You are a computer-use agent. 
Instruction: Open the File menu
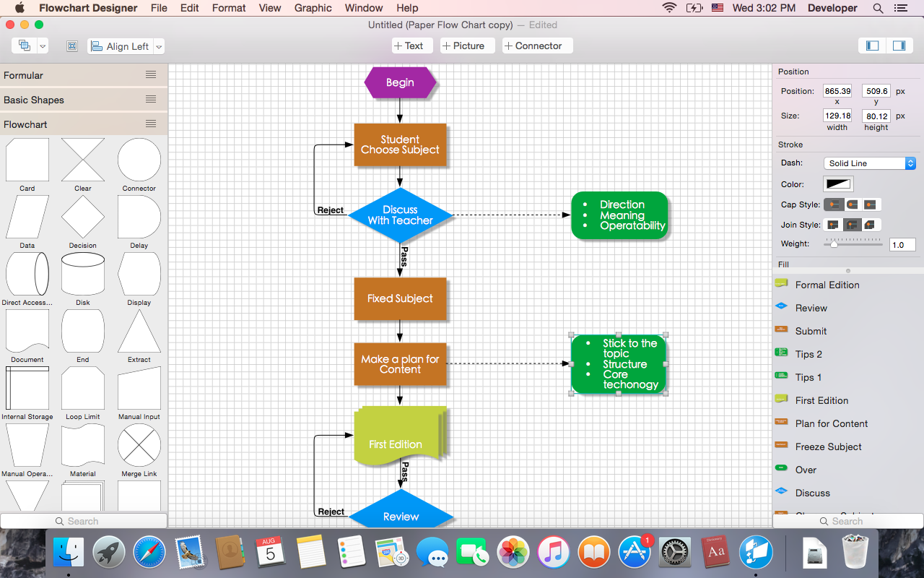click(159, 8)
